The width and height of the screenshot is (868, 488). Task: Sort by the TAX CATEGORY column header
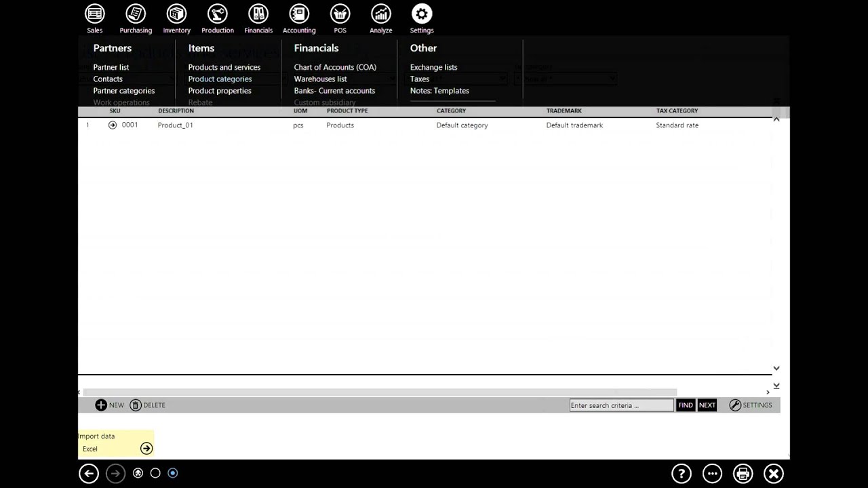coord(677,111)
